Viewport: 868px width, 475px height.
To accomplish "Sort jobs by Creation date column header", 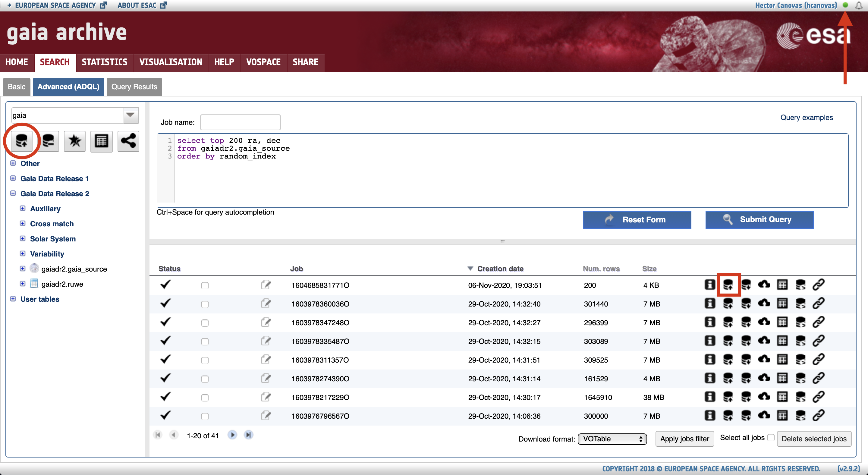I will pyautogui.click(x=500, y=269).
